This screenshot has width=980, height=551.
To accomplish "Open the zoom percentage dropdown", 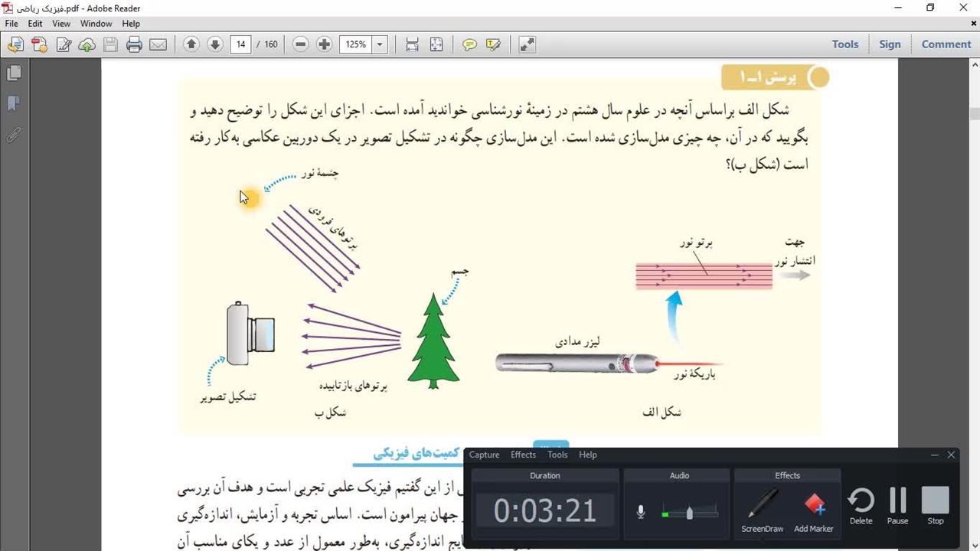I will point(379,44).
